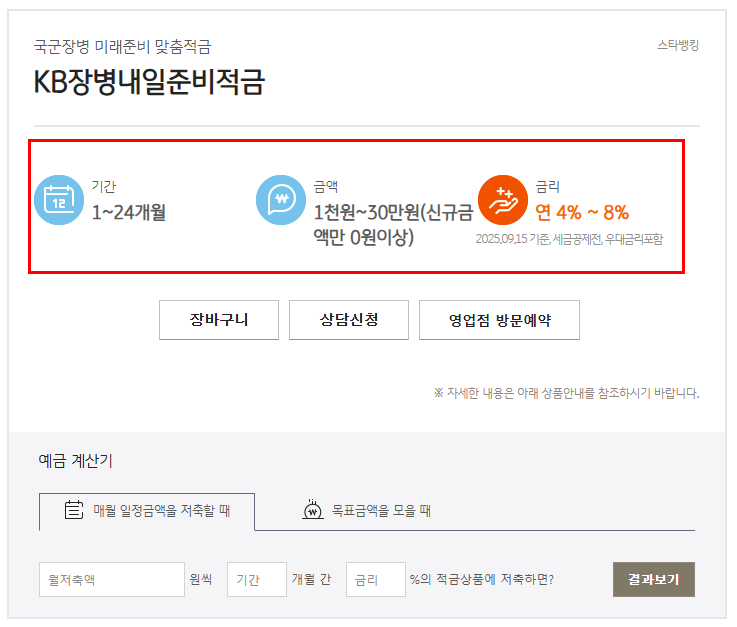The width and height of the screenshot is (737, 627).
Task: Click the 1~24개월 period value
Action: [x=129, y=212]
